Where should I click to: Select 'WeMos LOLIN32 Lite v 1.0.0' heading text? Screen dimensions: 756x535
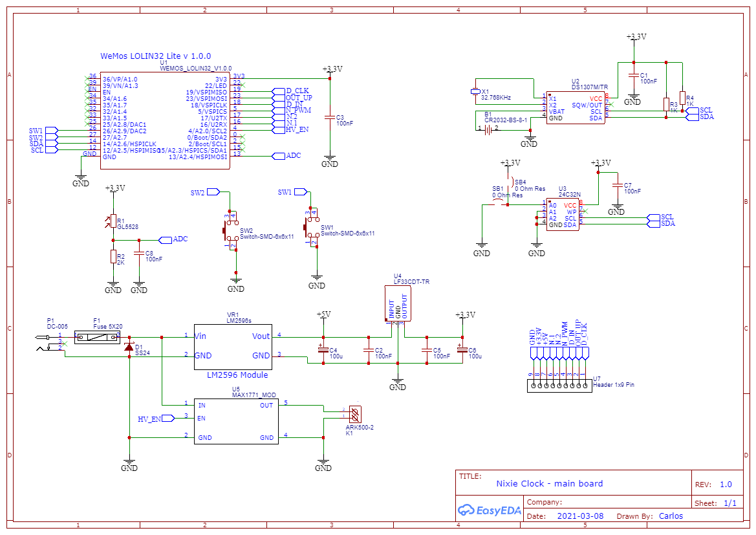coord(155,56)
